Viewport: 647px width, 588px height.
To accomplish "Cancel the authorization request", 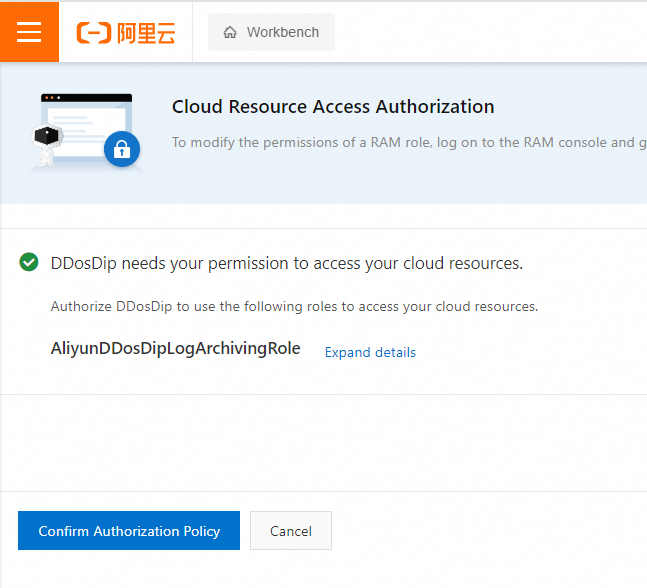I will (290, 530).
